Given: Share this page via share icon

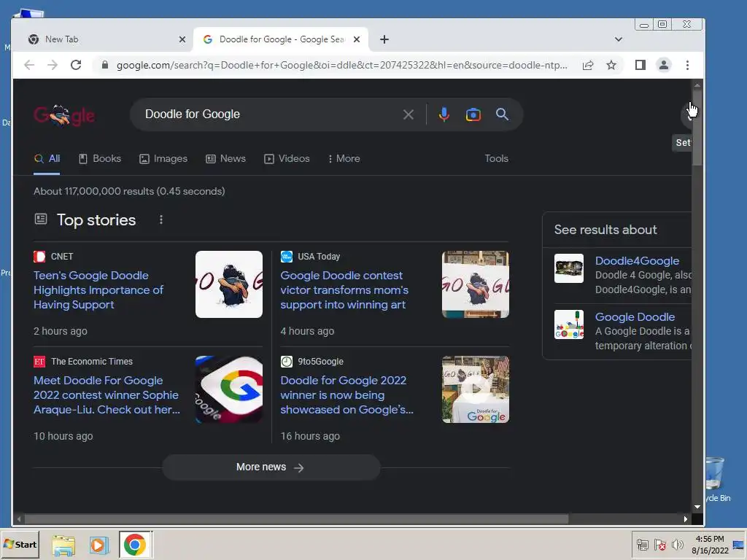Looking at the screenshot, I should point(588,65).
